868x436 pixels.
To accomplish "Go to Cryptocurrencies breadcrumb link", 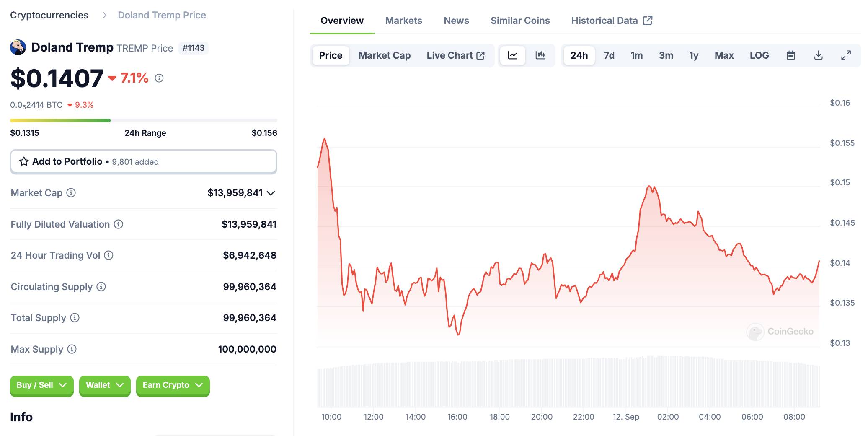I will click(49, 15).
